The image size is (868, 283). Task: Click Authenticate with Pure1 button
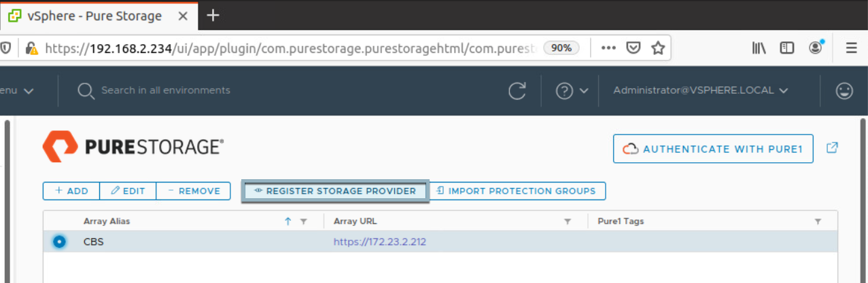[x=713, y=149]
